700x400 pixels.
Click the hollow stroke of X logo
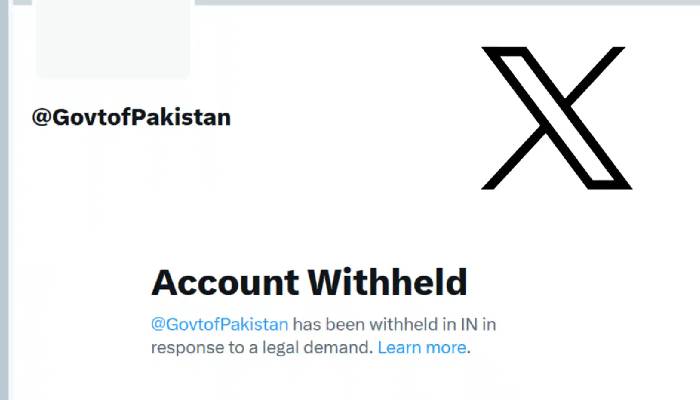559,118
